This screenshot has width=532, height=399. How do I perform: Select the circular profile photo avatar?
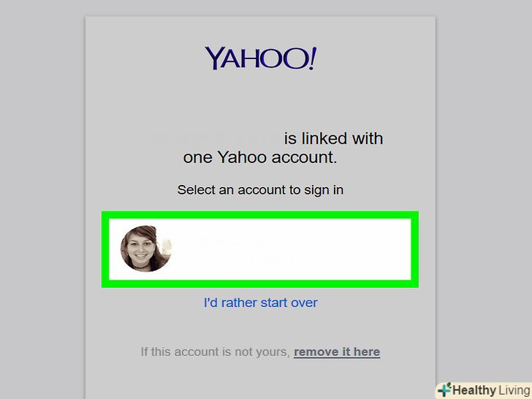(146, 248)
